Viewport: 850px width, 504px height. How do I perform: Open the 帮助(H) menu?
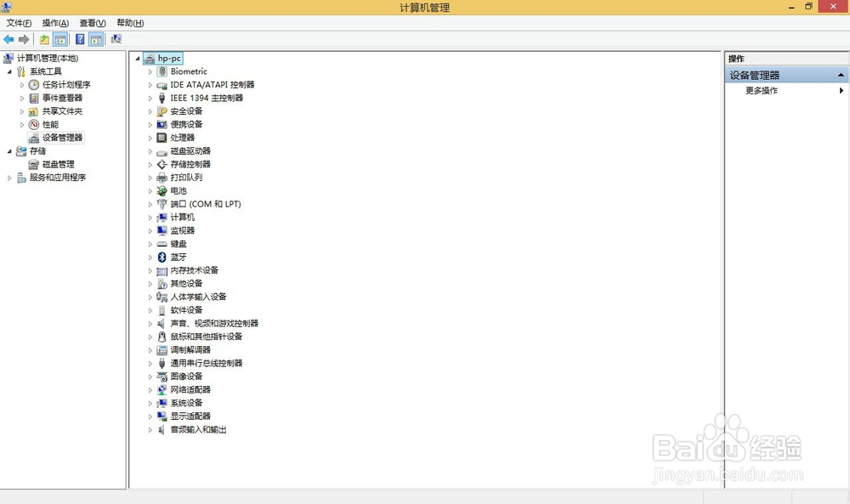[130, 23]
